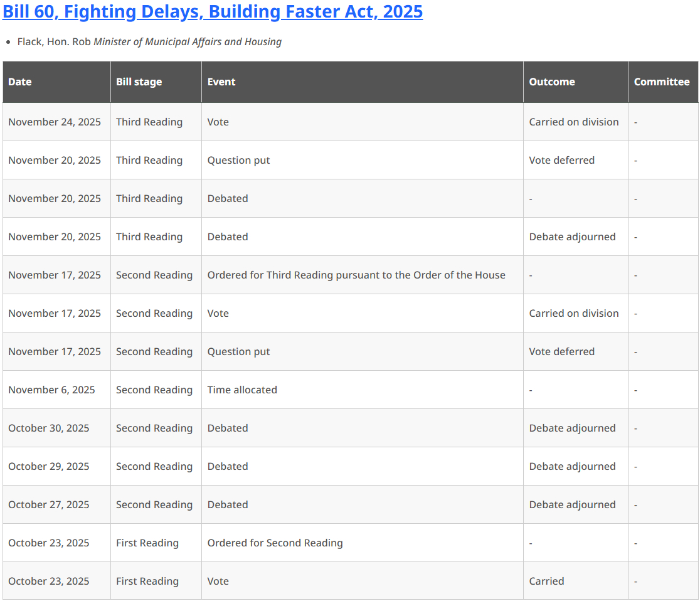Click the Time allocated event cell

242,390
